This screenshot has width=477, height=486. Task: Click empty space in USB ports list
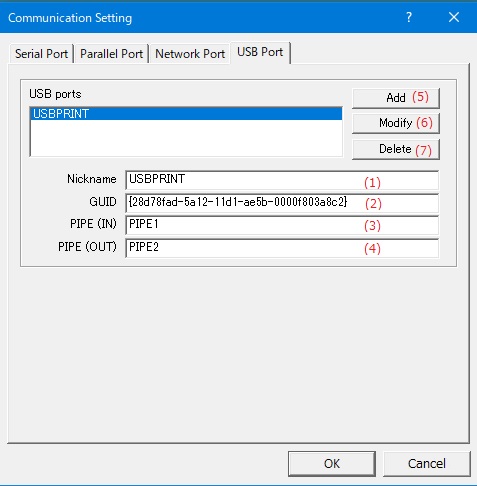click(186, 138)
